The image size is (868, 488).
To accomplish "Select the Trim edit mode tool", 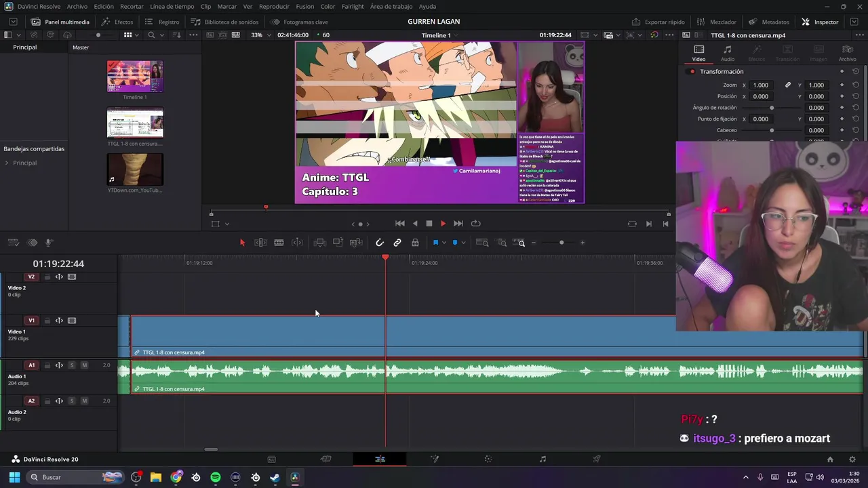I will (260, 243).
